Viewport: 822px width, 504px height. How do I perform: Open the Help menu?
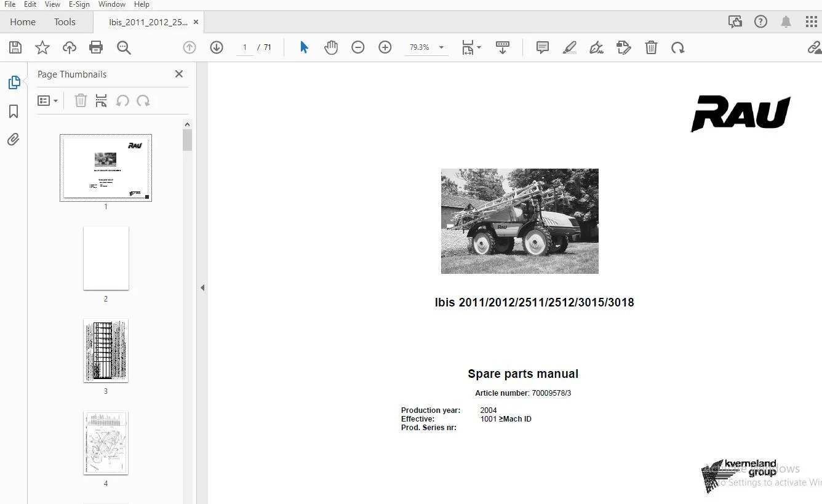142,4
